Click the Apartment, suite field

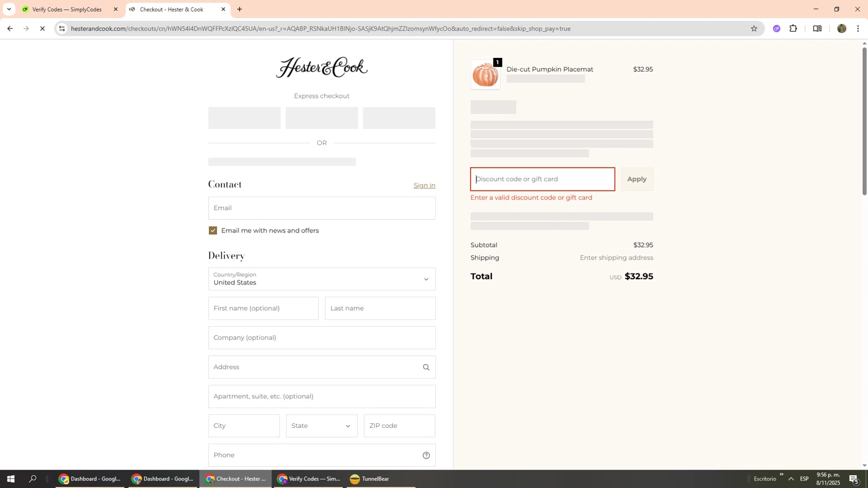coord(322,397)
